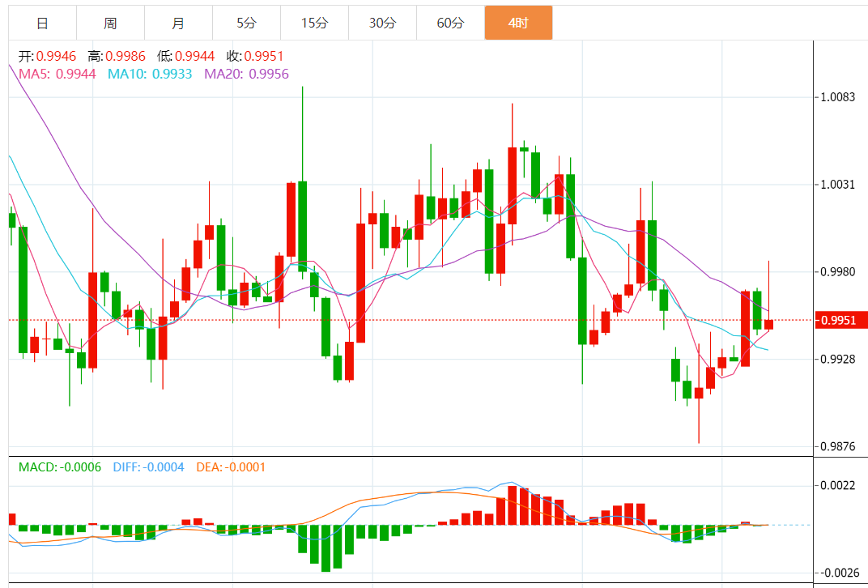The width and height of the screenshot is (868, 588).
Task: Click the 0.0022 MACD axis label
Action: 838,486
